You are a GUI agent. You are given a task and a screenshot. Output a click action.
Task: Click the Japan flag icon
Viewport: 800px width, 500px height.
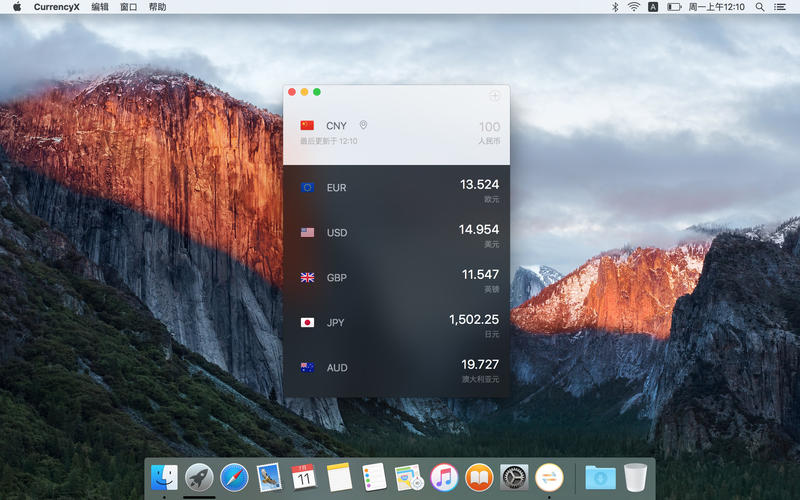click(307, 322)
